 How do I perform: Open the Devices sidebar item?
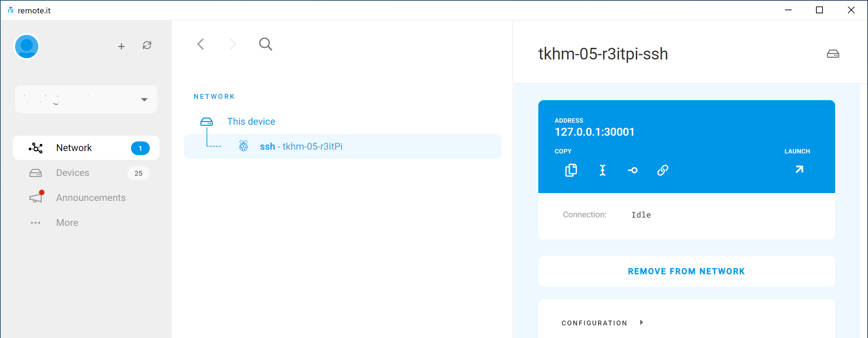tap(86, 173)
